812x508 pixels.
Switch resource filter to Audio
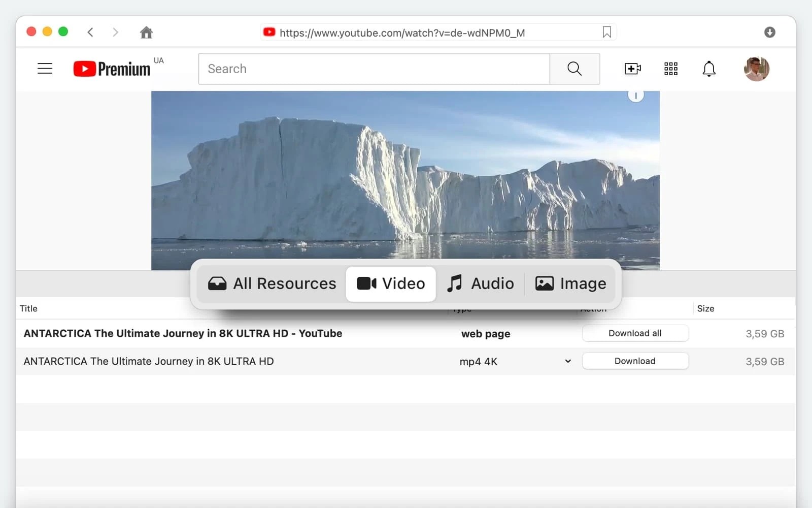pyautogui.click(x=480, y=283)
